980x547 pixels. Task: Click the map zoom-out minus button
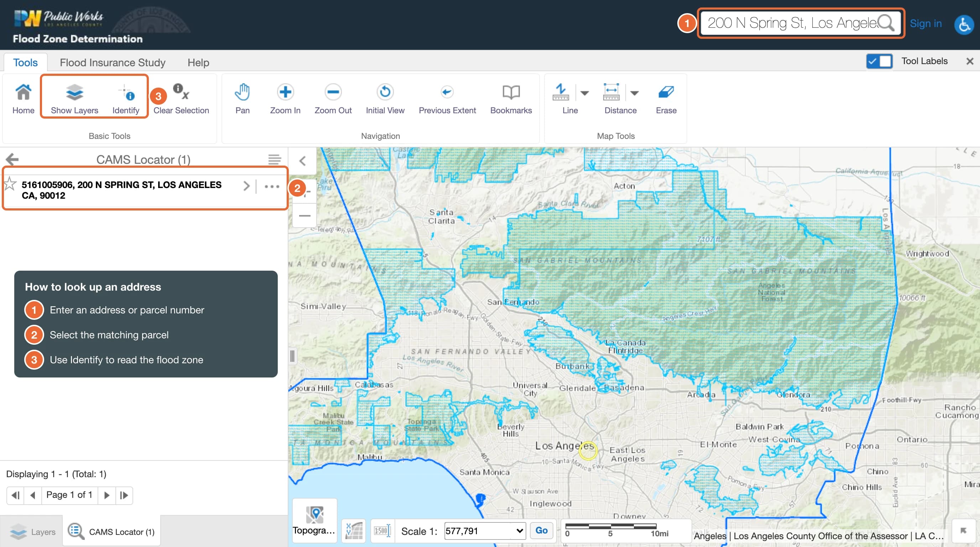(304, 215)
